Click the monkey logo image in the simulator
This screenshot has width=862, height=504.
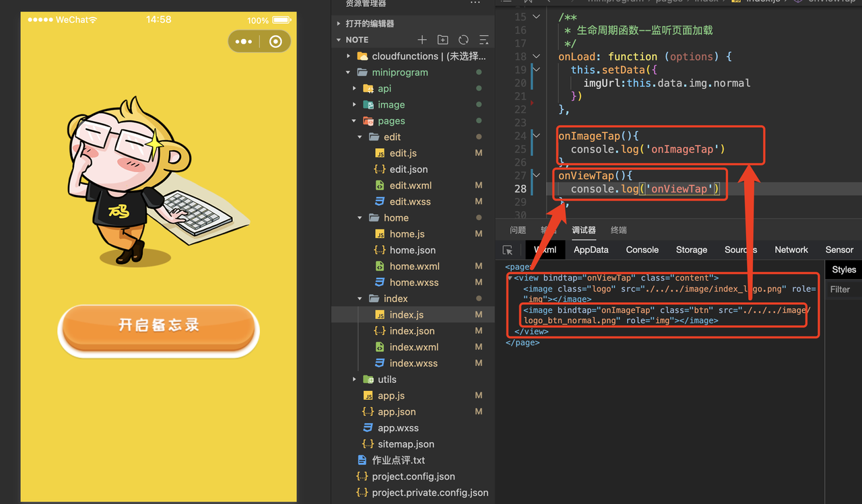click(x=158, y=182)
